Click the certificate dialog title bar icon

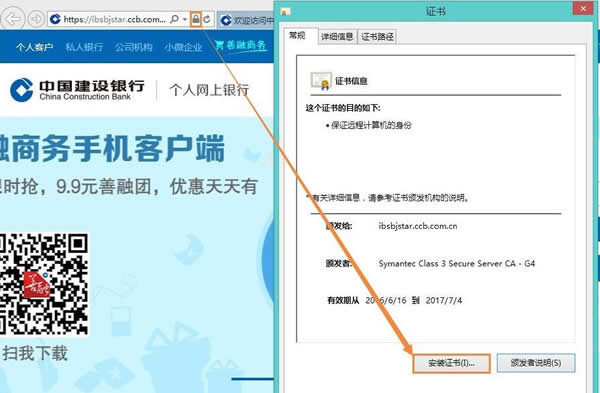click(285, 11)
